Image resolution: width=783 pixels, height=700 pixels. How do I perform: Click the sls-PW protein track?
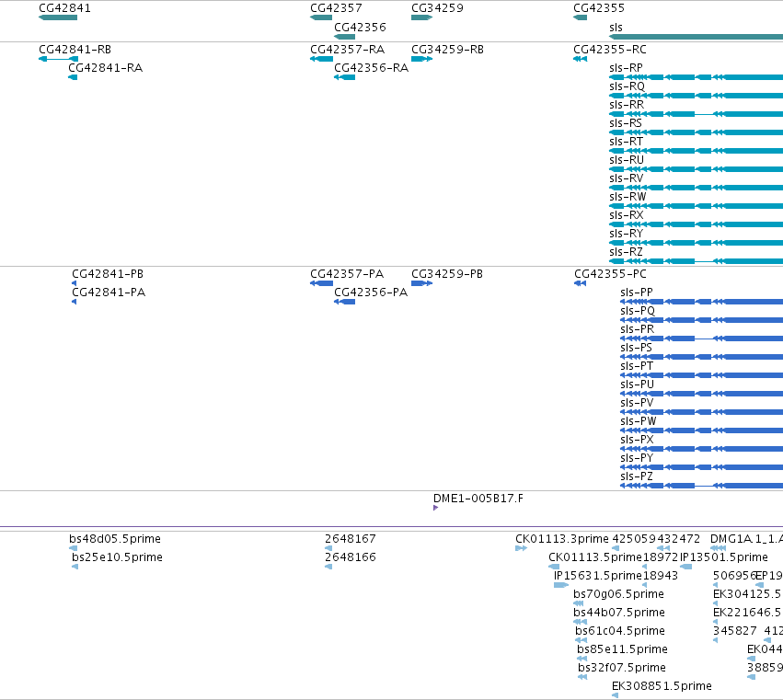(x=702, y=430)
